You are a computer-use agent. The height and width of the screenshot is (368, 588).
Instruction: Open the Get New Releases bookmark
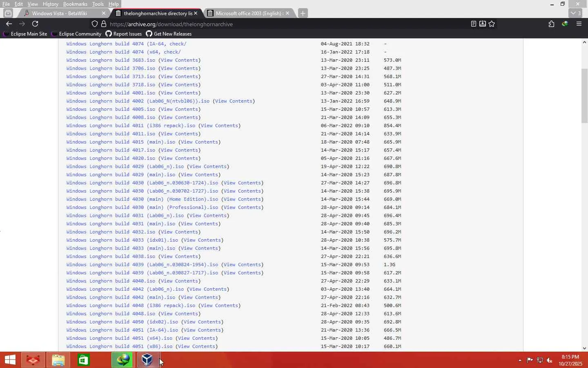[x=169, y=34]
